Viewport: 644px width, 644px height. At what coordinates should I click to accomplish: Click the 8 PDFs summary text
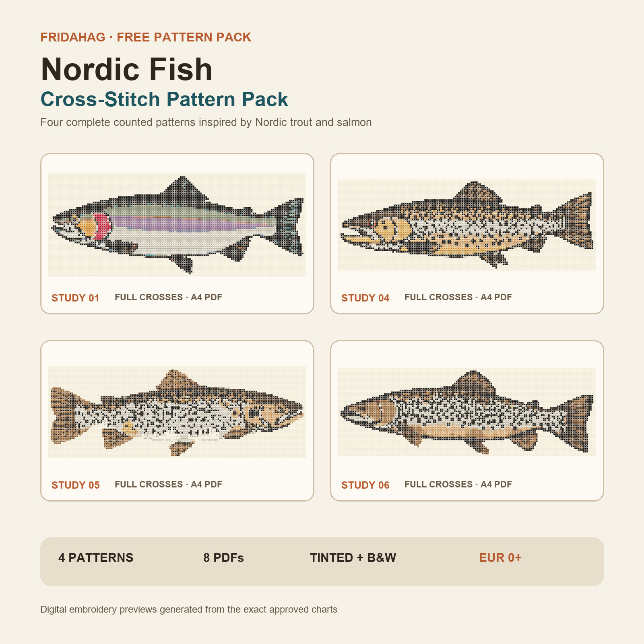[223, 557]
